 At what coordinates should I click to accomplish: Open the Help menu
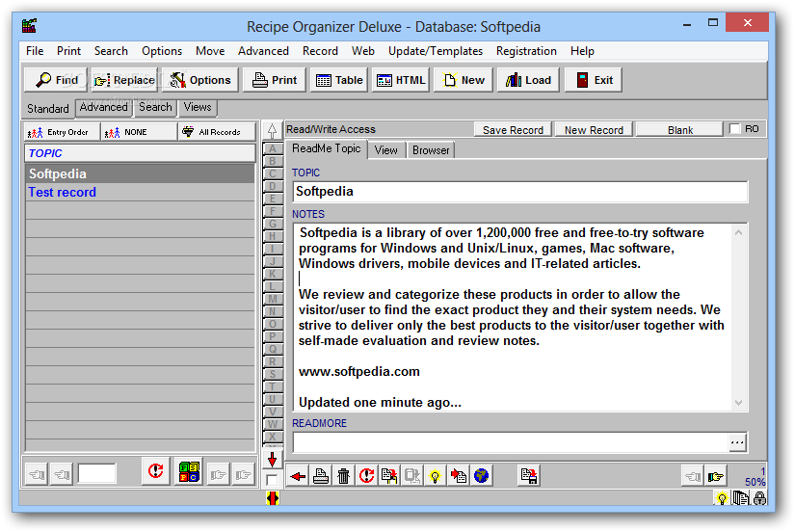(582, 51)
